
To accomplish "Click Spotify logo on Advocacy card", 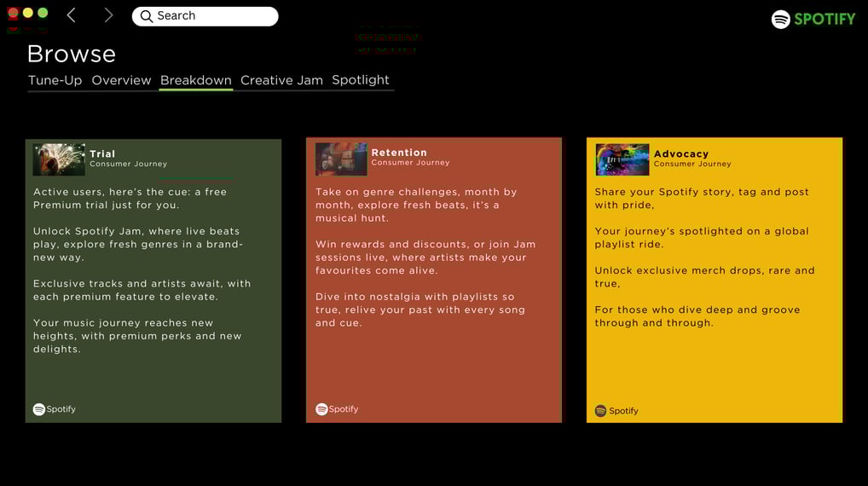I will coord(616,411).
